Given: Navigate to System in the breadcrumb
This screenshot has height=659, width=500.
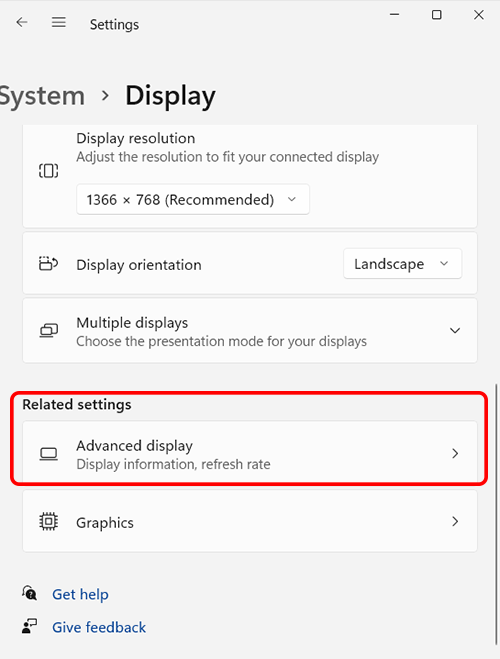Looking at the screenshot, I should click(x=42, y=96).
